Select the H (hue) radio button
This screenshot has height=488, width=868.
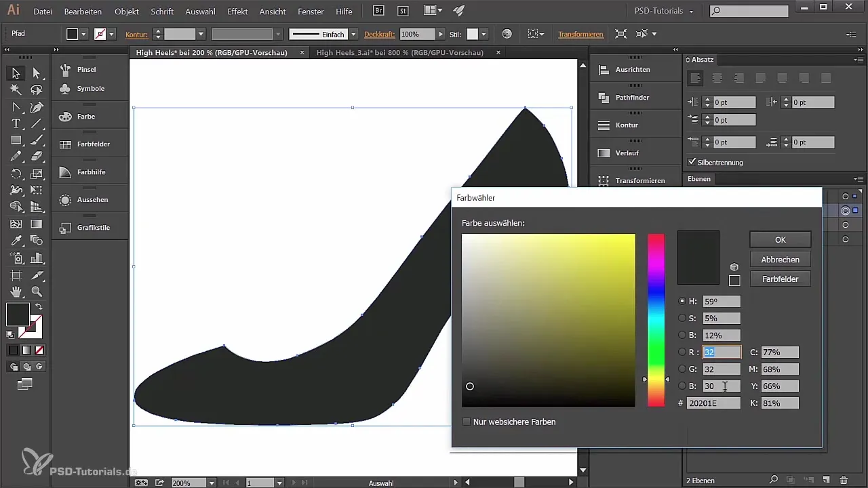pos(682,301)
